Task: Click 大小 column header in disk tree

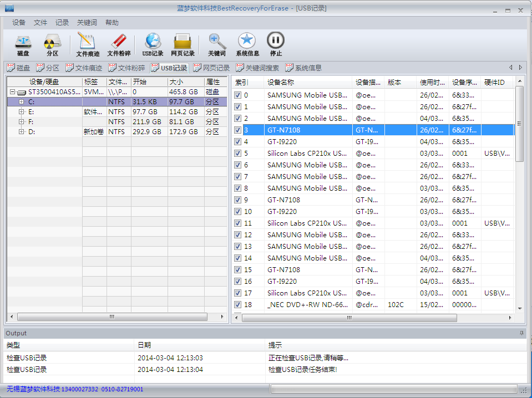Action: point(186,82)
